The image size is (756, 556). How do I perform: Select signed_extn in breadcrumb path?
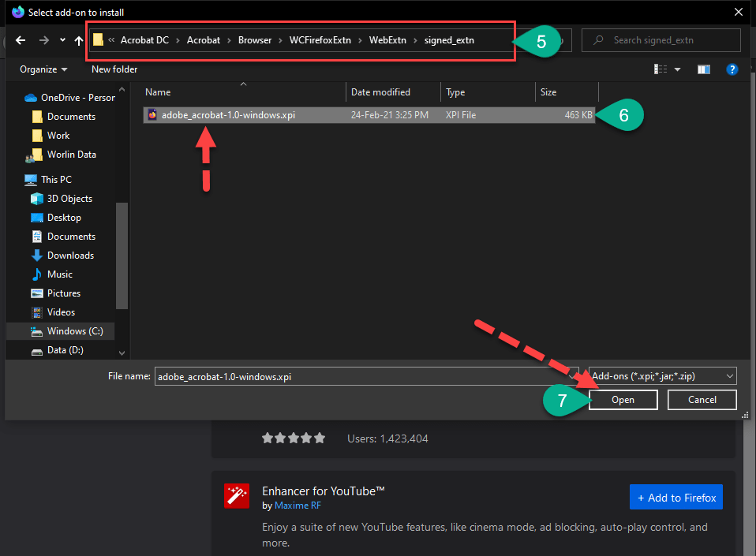pyautogui.click(x=449, y=40)
